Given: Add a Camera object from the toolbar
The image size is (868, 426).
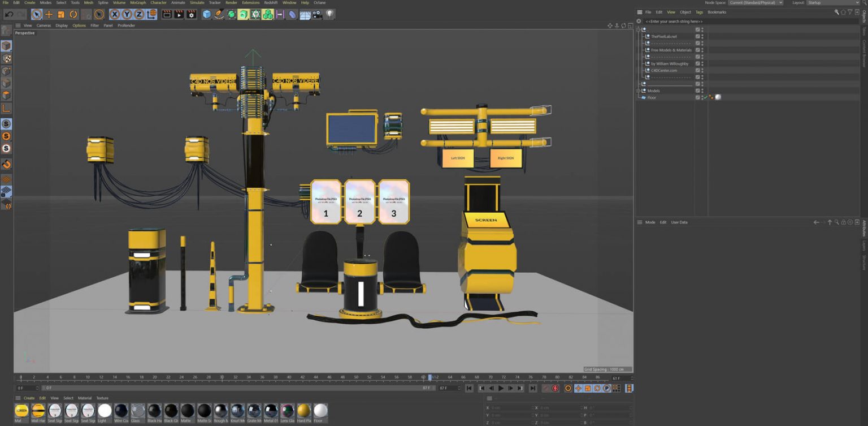Looking at the screenshot, I should tap(318, 14).
